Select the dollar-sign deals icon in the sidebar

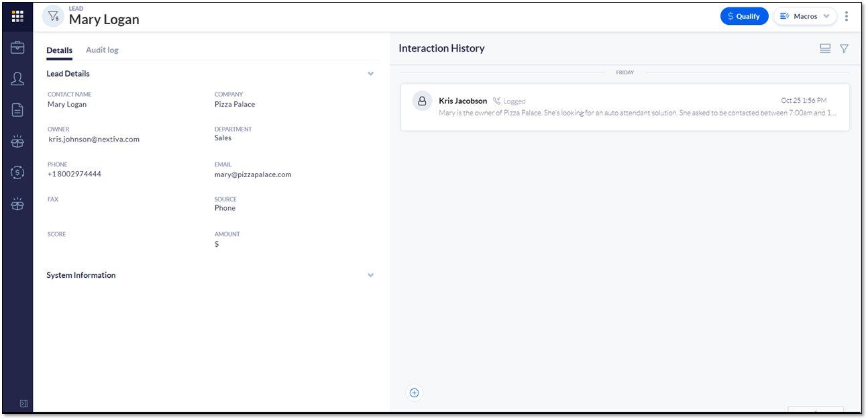pyautogui.click(x=17, y=172)
